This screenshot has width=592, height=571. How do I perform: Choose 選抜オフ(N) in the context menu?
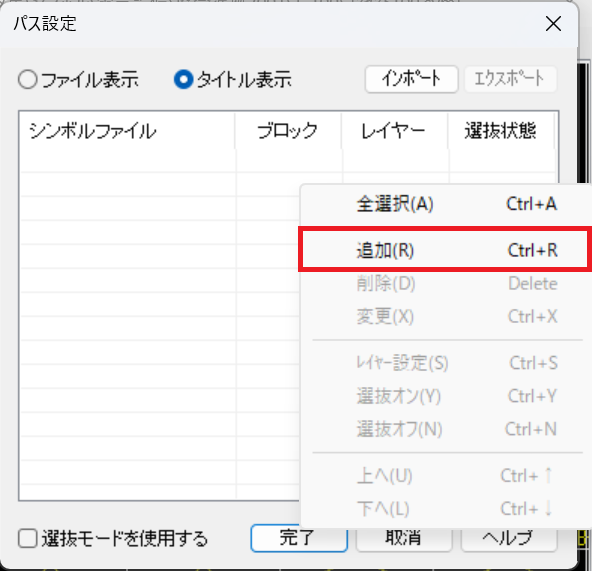[x=446, y=429]
